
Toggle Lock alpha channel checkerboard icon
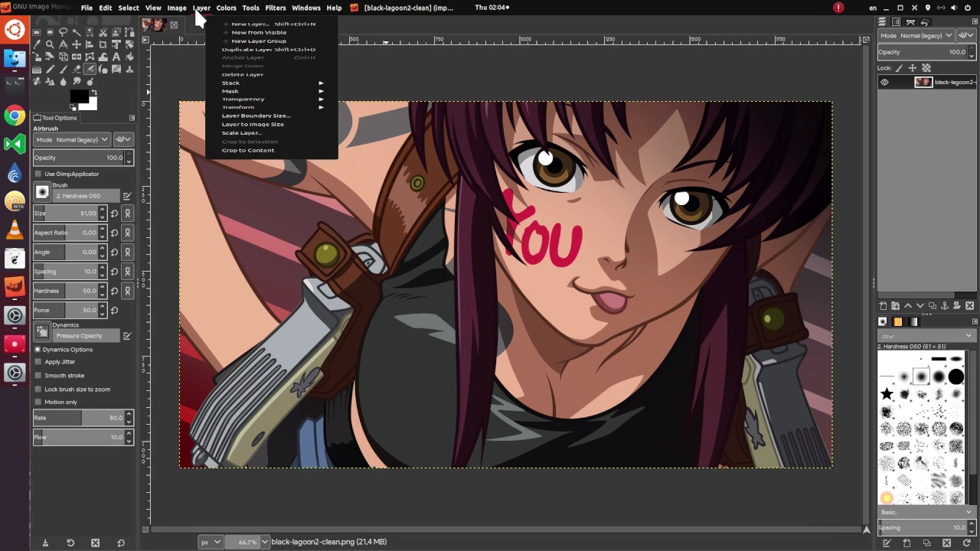tap(926, 68)
